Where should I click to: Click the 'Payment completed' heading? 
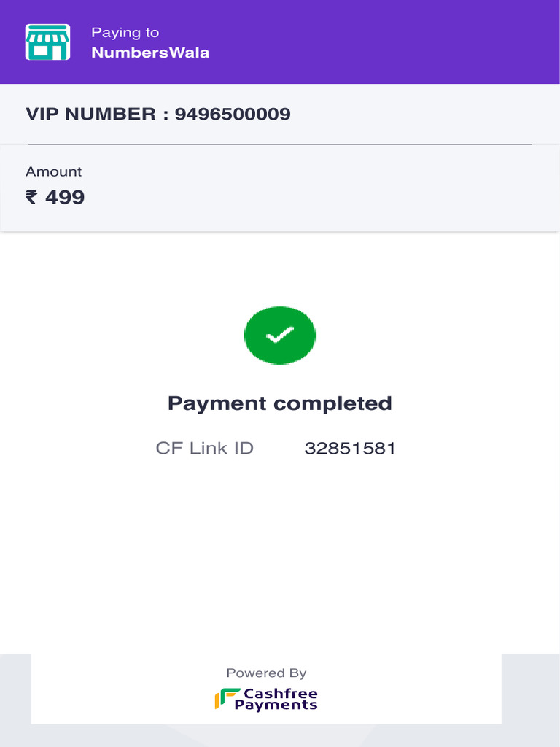[x=280, y=403]
